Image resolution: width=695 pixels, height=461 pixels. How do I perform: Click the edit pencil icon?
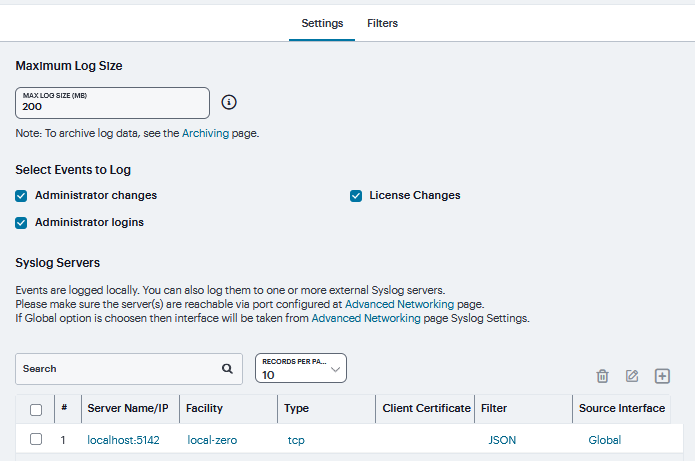[632, 376]
